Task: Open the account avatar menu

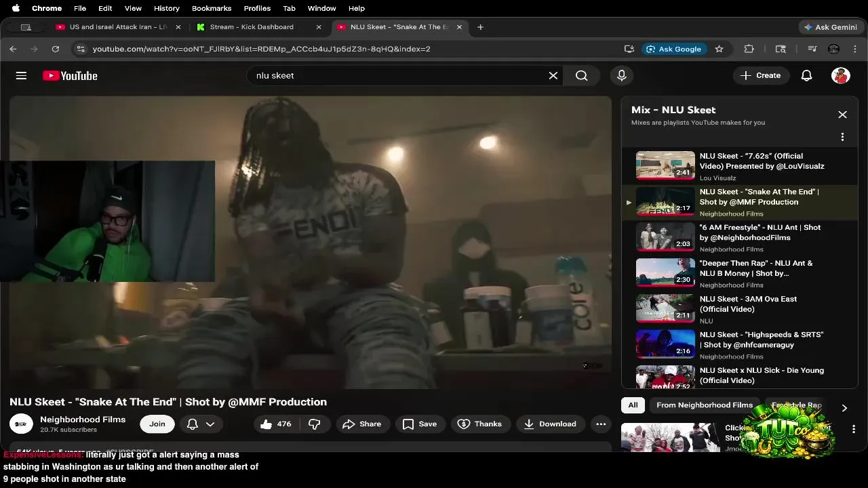Action: point(841,75)
